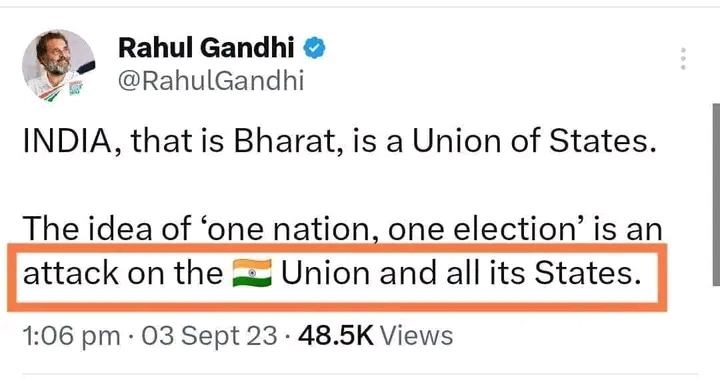This screenshot has height=379, width=720.
Task: Click 'Union and all its States.' text
Action: [x=461, y=272]
